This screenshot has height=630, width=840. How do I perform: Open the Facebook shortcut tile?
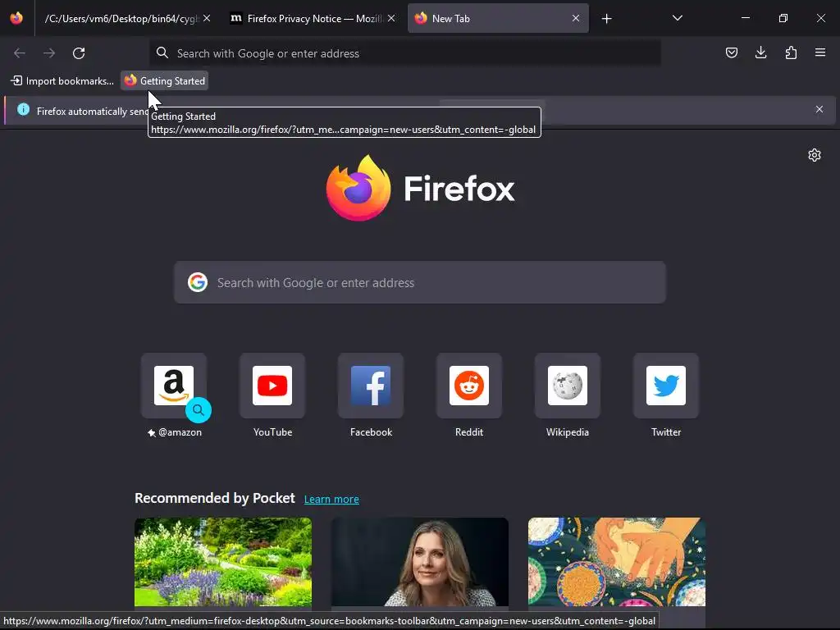[371, 386]
